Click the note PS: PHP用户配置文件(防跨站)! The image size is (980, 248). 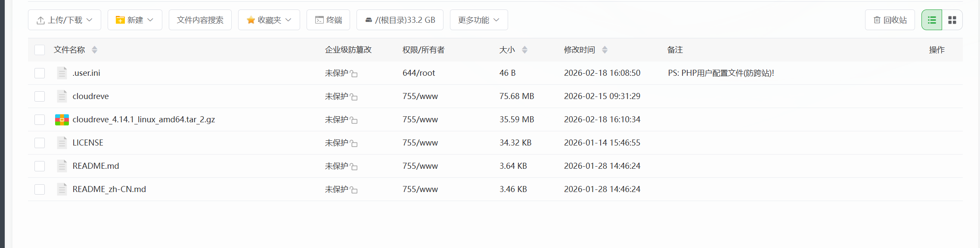721,73
